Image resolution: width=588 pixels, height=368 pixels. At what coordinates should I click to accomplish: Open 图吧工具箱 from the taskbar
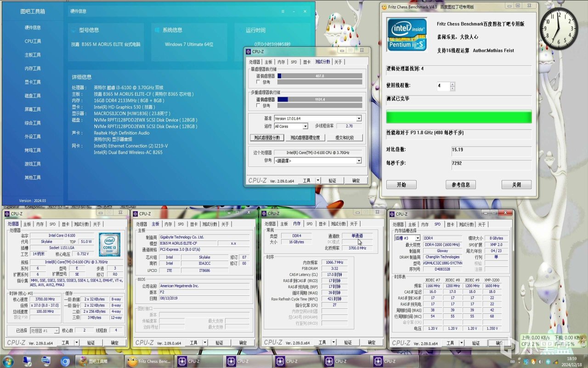(100, 362)
